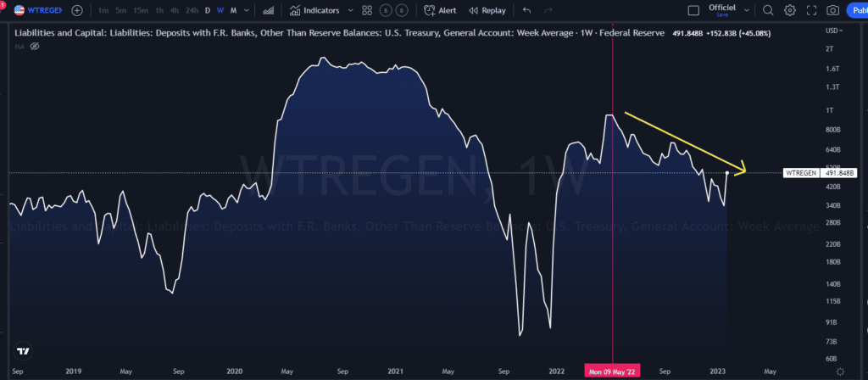Viewport: 868px width, 380px height.
Task: Open chart settings gear icon
Action: pyautogui.click(x=790, y=10)
